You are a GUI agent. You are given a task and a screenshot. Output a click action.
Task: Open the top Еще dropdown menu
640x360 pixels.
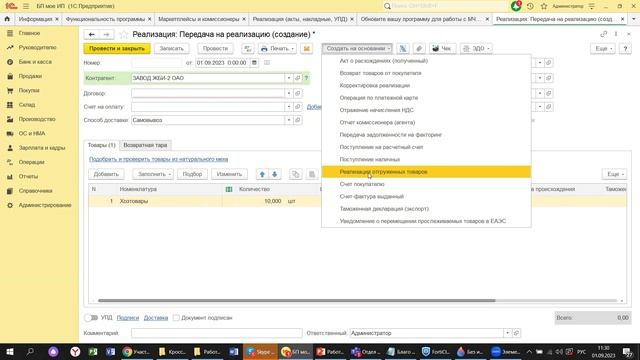tap(603, 49)
